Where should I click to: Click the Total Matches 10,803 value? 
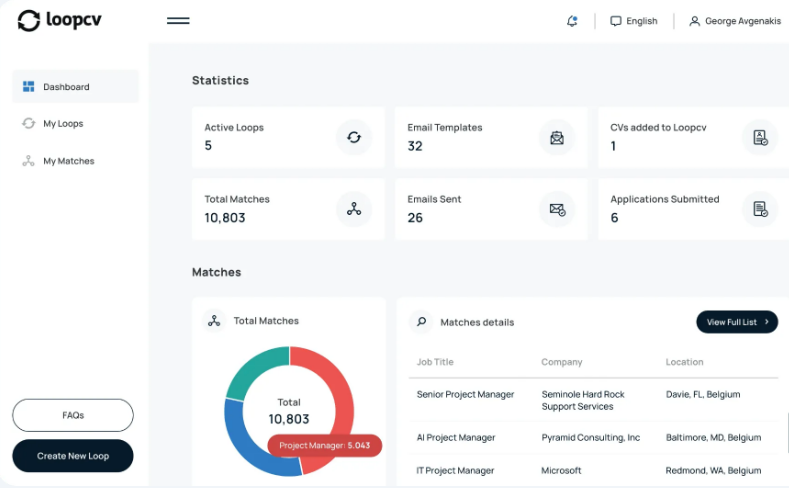225,218
